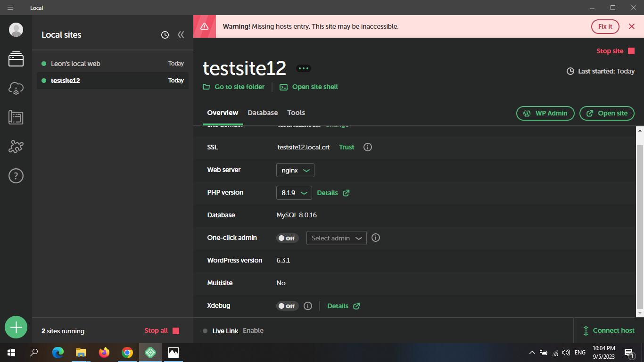Open Google Chrome from taskbar
This screenshot has height=362, width=644.
[127, 353]
